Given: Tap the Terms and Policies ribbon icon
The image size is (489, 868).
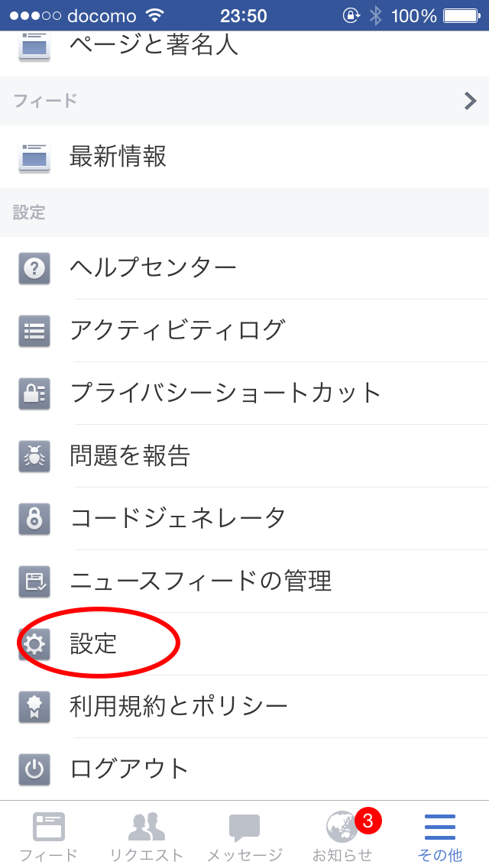Looking at the screenshot, I should pos(34,706).
